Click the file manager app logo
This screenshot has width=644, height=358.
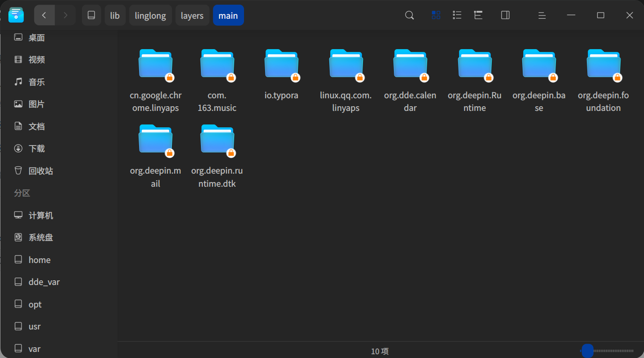16,15
